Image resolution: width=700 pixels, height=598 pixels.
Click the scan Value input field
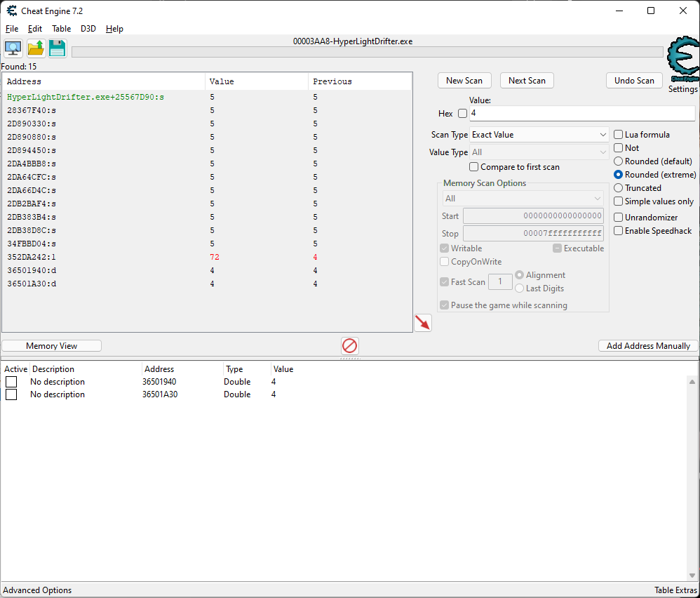click(x=581, y=113)
